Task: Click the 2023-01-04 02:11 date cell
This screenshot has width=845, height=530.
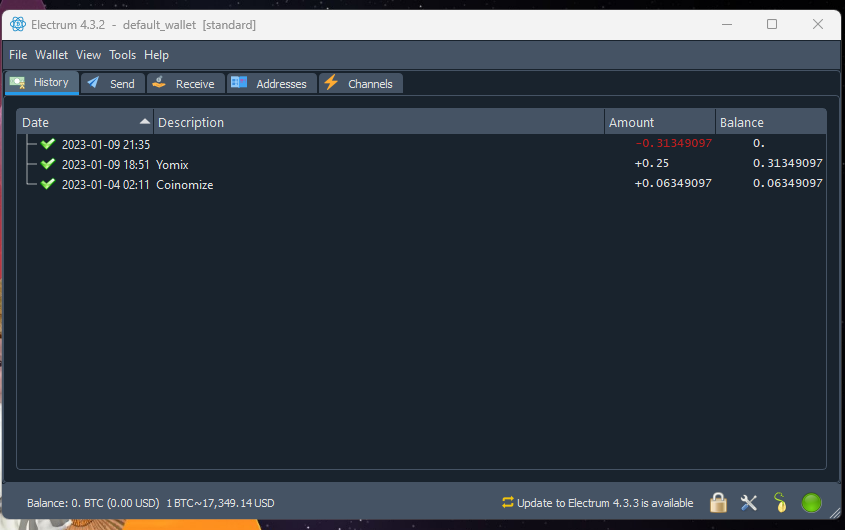Action: tap(106, 184)
